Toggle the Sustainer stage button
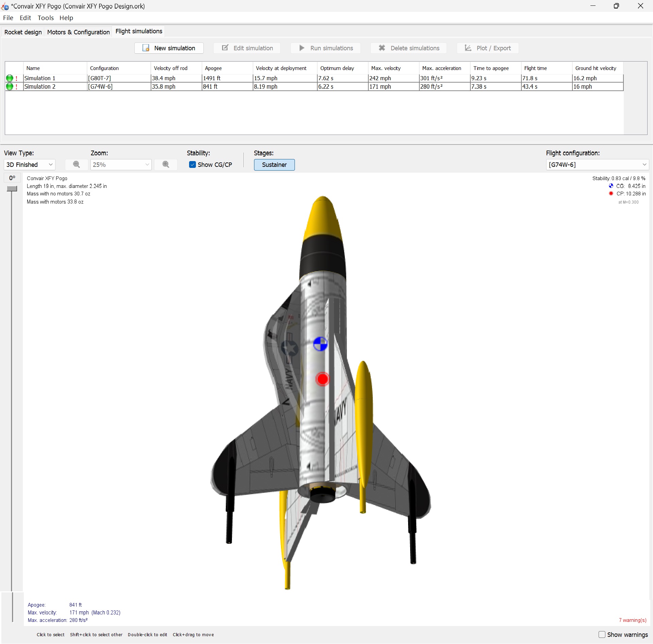653x644 pixels. 274,165
